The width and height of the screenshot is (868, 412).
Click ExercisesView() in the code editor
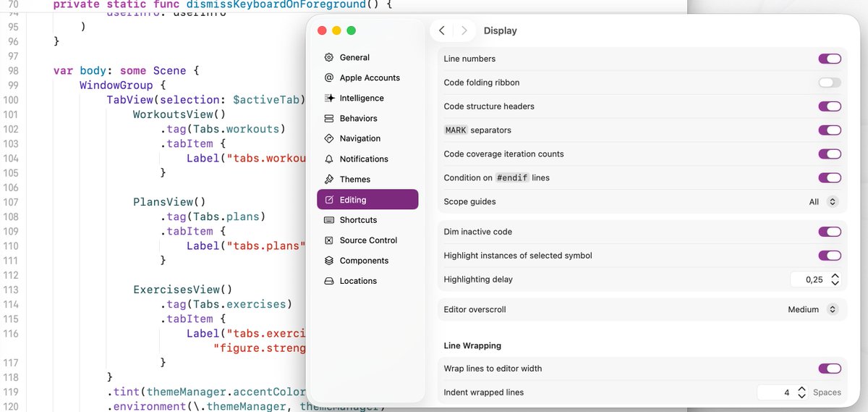point(182,290)
